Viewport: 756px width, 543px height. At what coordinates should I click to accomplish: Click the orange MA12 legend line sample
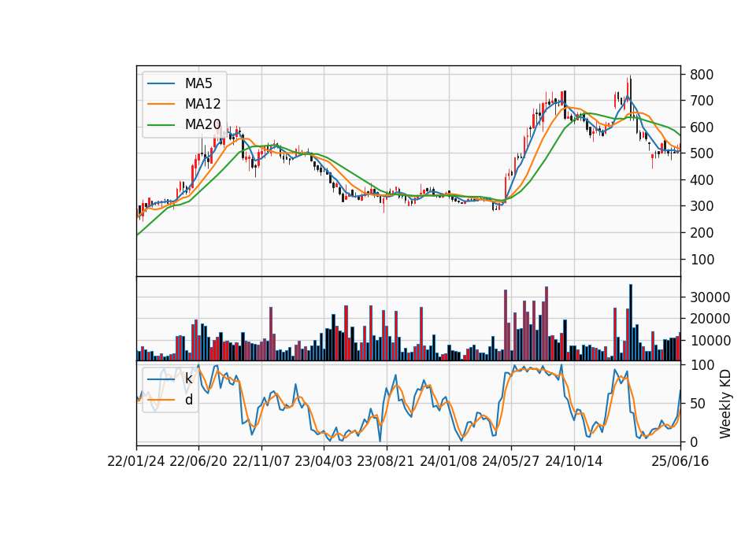[x=161, y=104]
